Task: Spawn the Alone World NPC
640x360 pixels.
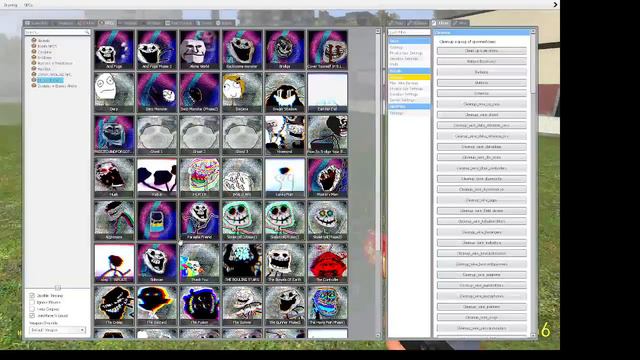Action: [x=200, y=50]
